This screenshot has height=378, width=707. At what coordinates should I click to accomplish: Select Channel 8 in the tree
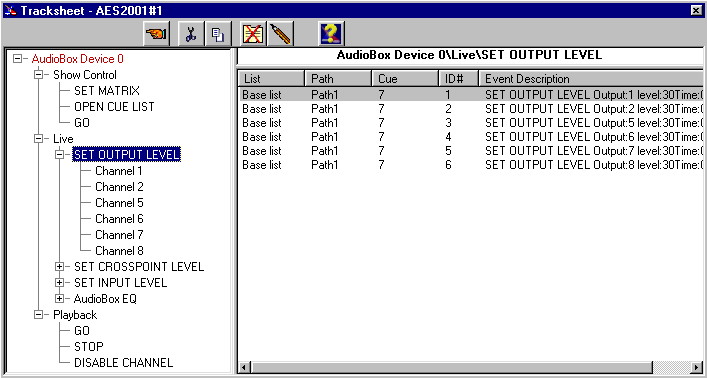119,251
